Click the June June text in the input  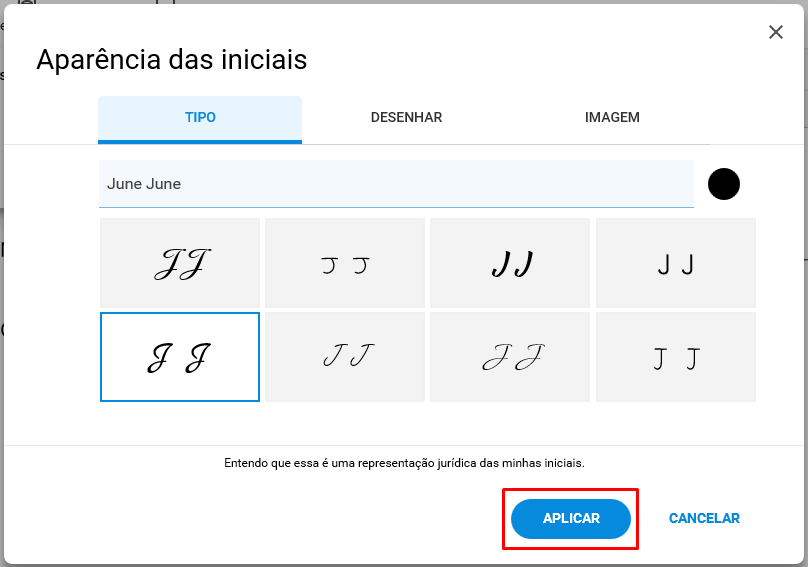tap(144, 184)
